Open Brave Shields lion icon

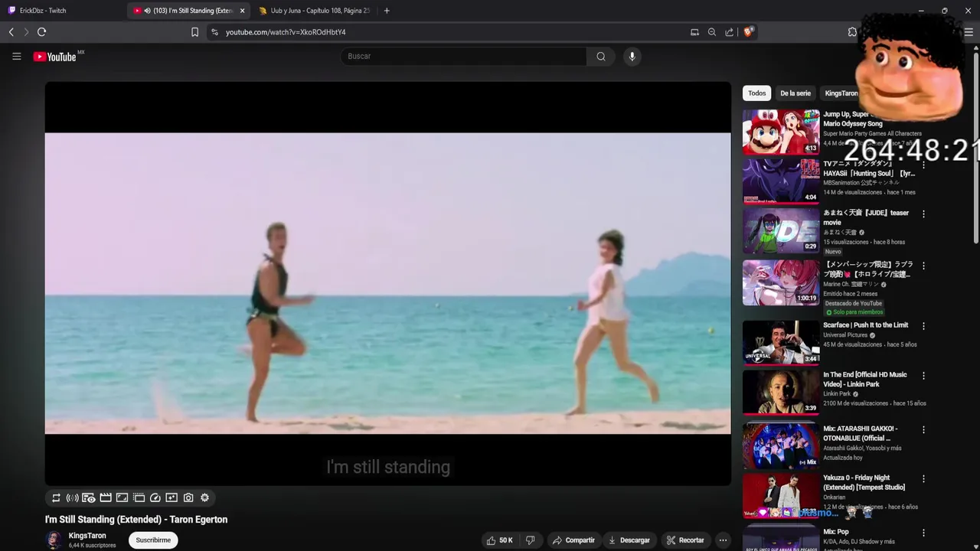pyautogui.click(x=748, y=32)
